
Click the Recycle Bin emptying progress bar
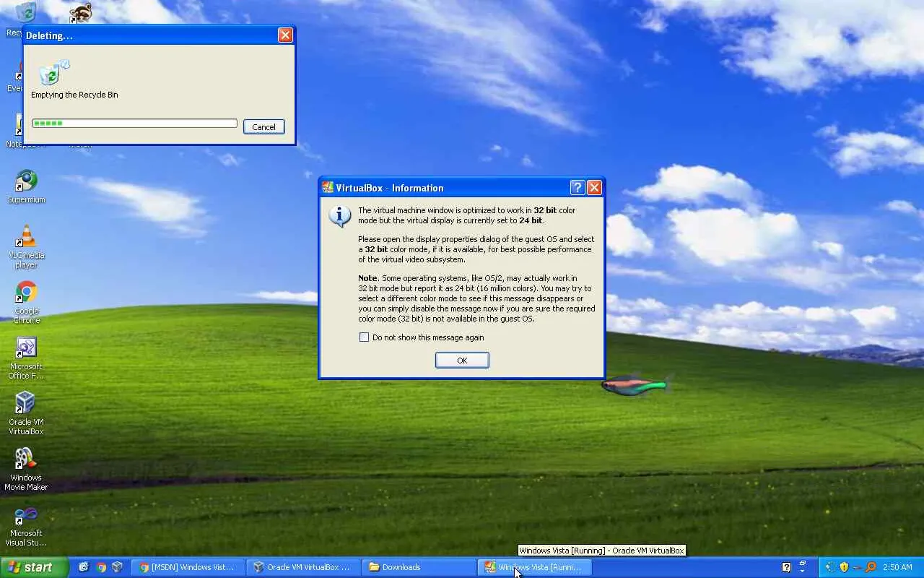pos(134,124)
